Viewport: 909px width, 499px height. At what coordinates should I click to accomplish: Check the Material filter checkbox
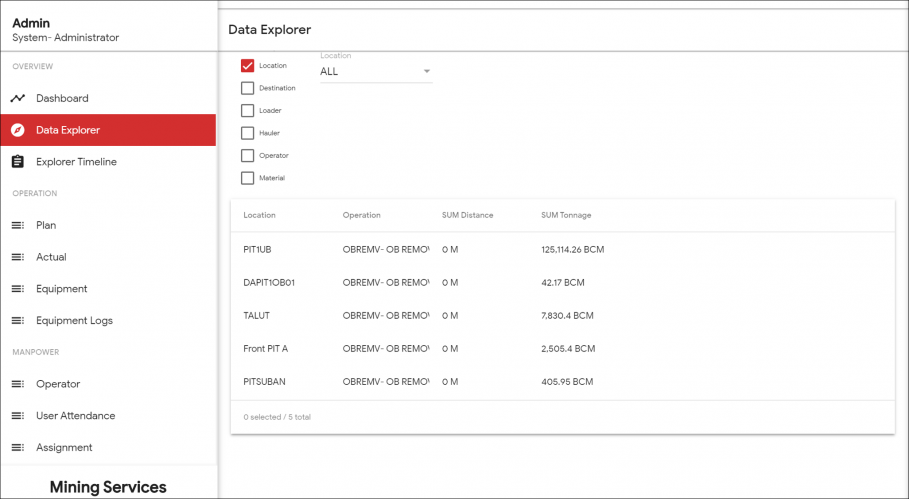point(247,178)
